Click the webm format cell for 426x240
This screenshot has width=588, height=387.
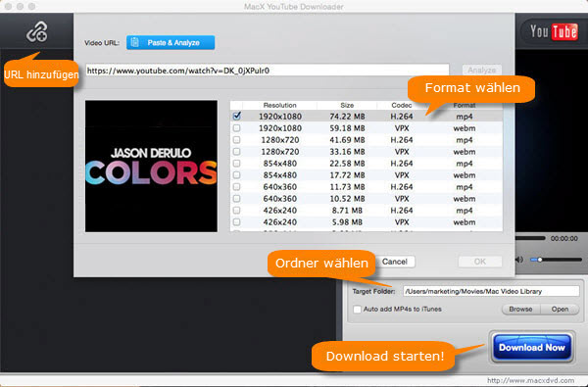point(465,222)
